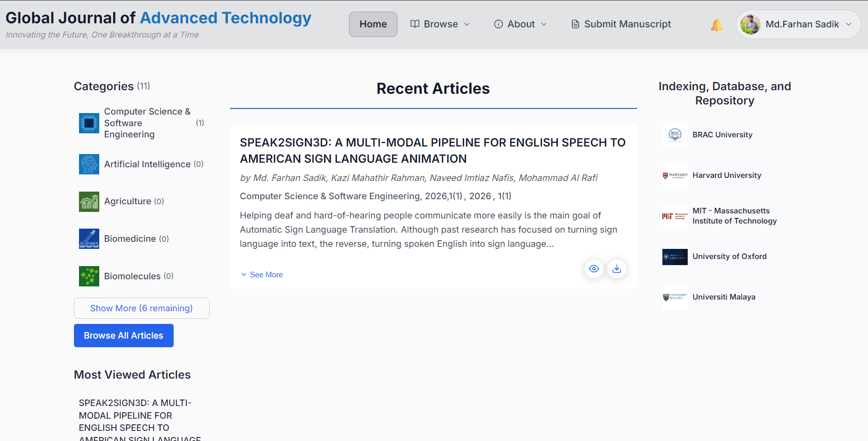Click the Universiti Malaya logo
The width and height of the screenshot is (868, 441).
click(x=675, y=297)
